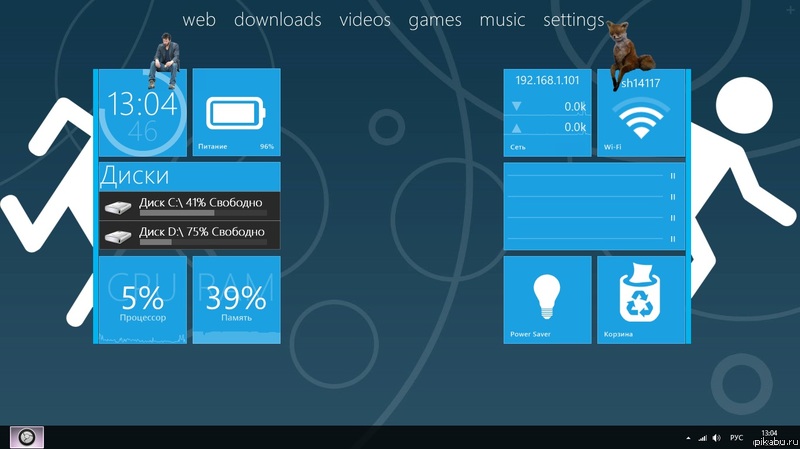
Task: Open the Корзина recycle bin icon
Action: (x=641, y=295)
